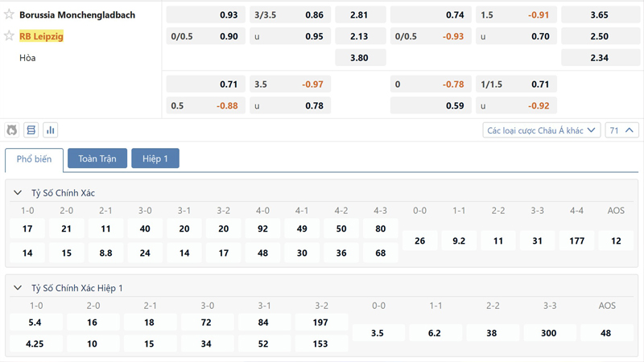Select the first-half 1-1 odds 6.2
Screen dimensions: 644x362
436,333
